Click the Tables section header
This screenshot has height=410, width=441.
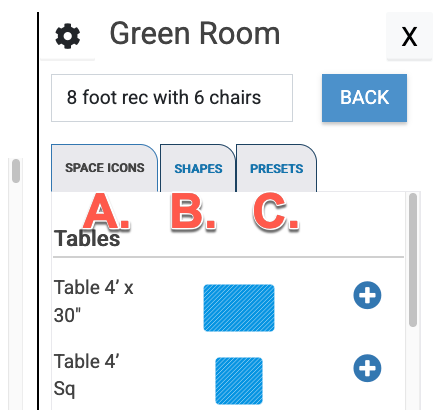coord(87,239)
